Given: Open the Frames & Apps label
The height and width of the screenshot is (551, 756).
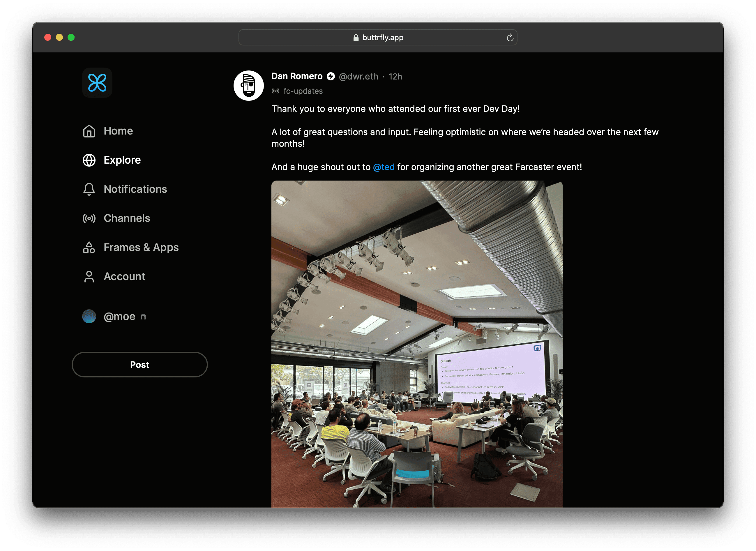Looking at the screenshot, I should pos(141,248).
